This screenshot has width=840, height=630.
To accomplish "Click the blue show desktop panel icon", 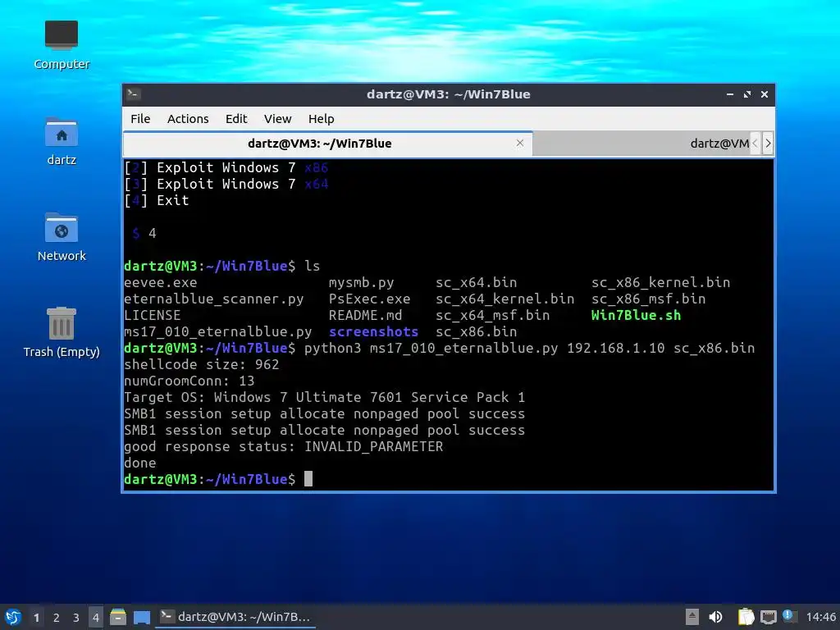I will 141,617.
